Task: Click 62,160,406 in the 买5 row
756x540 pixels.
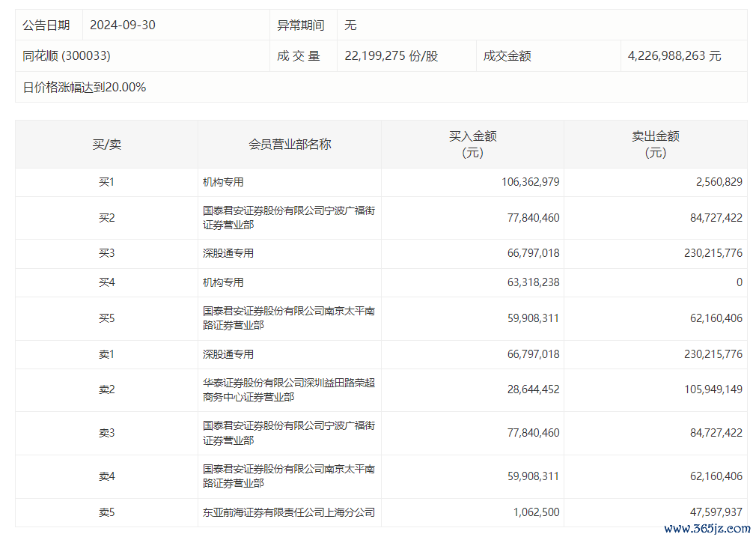Action: point(716,318)
